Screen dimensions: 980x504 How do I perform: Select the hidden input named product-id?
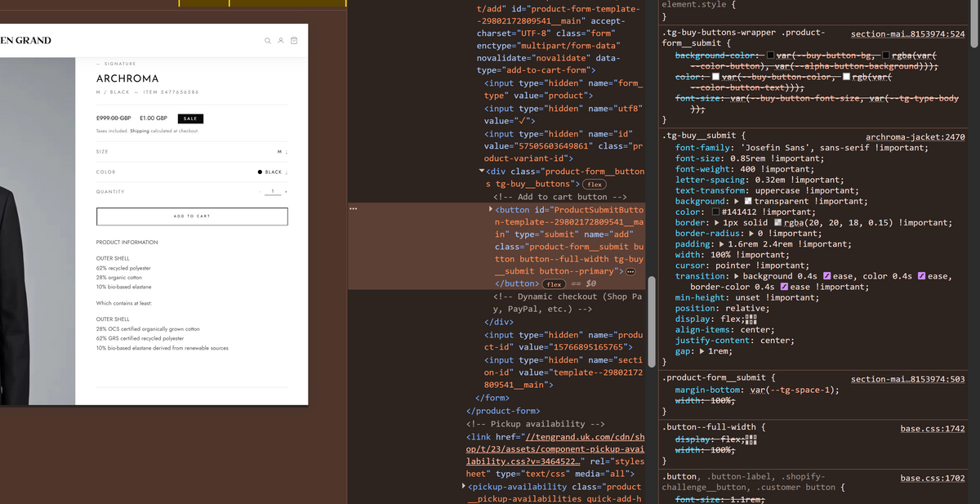563,341
